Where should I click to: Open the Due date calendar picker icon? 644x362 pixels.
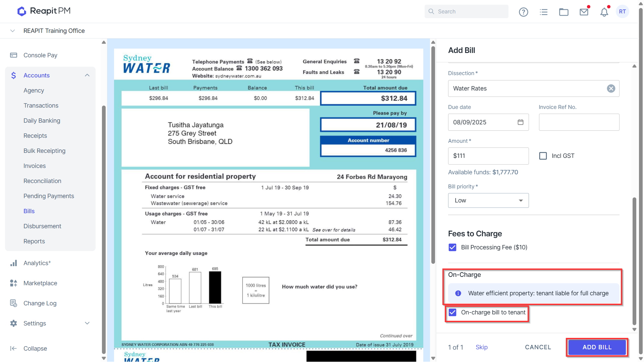tap(521, 122)
